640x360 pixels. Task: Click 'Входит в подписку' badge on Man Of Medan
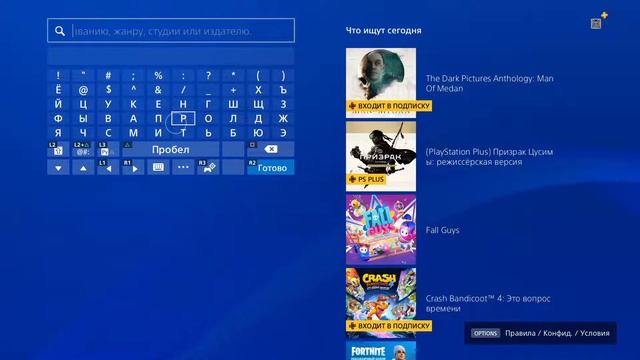(389, 106)
